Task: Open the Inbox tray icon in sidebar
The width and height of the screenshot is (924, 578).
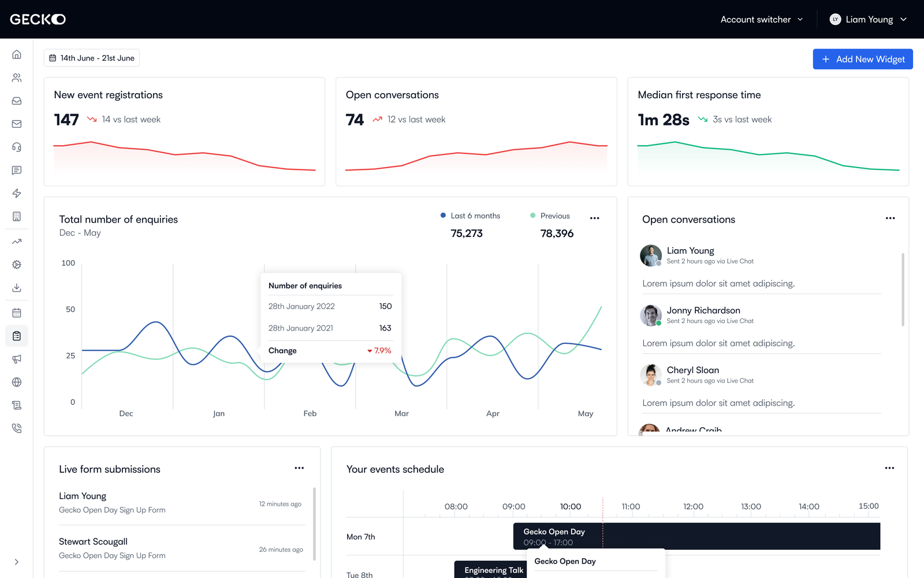Action: click(17, 101)
